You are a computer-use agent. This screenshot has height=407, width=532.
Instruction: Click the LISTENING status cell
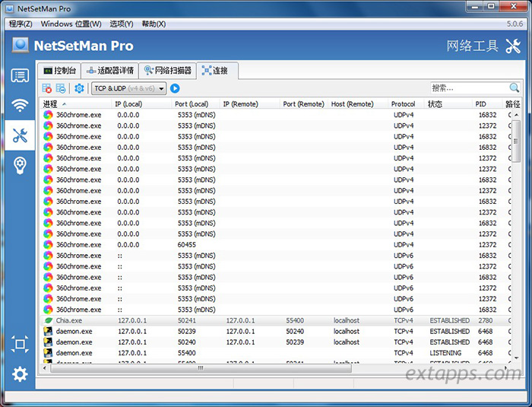point(445,353)
